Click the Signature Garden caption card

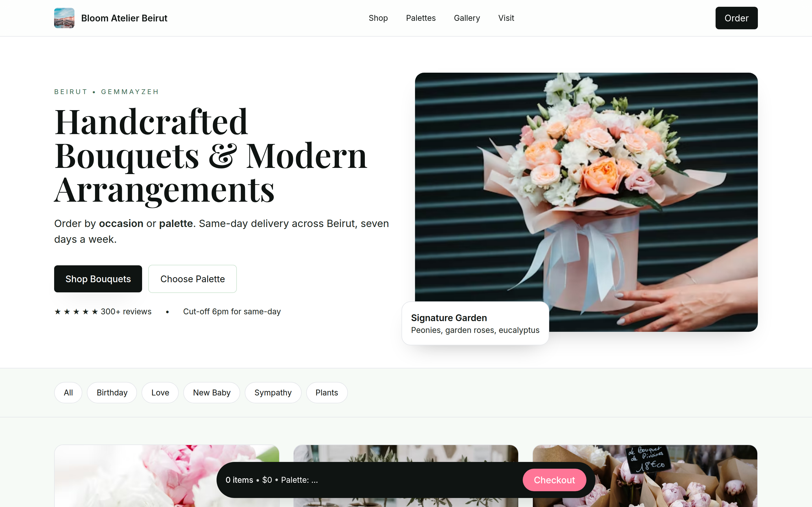tap(475, 323)
